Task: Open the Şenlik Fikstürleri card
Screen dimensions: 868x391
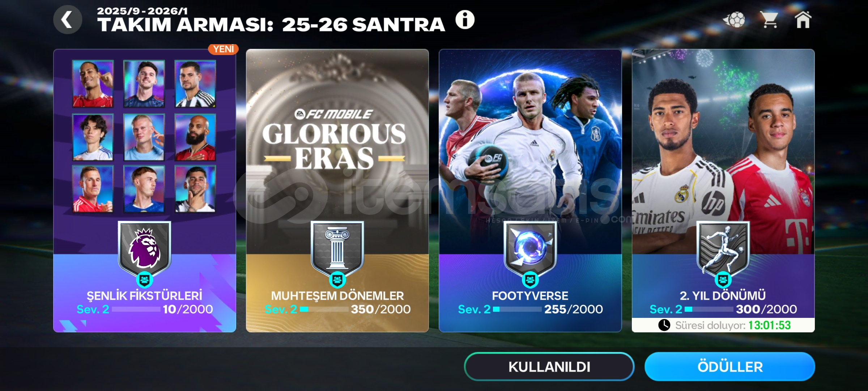Action: point(145,190)
